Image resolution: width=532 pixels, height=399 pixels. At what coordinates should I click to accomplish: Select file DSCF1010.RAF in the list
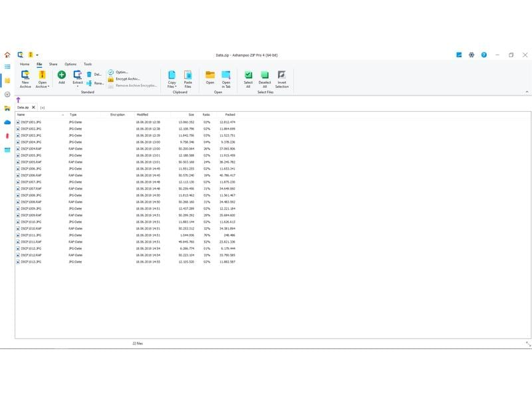(x=31, y=229)
